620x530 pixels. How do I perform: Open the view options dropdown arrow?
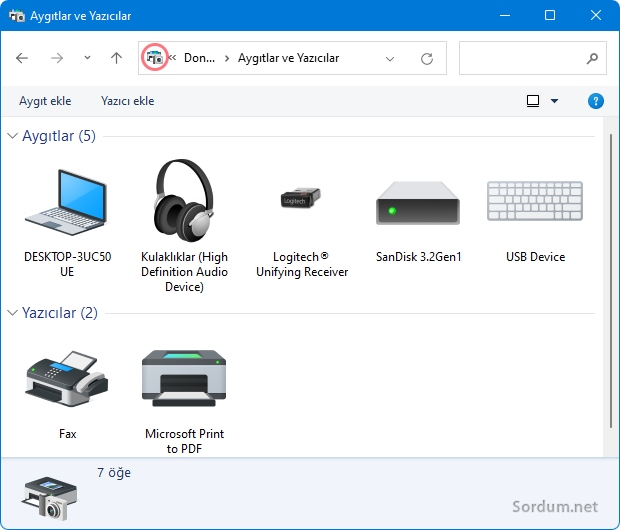tap(554, 101)
